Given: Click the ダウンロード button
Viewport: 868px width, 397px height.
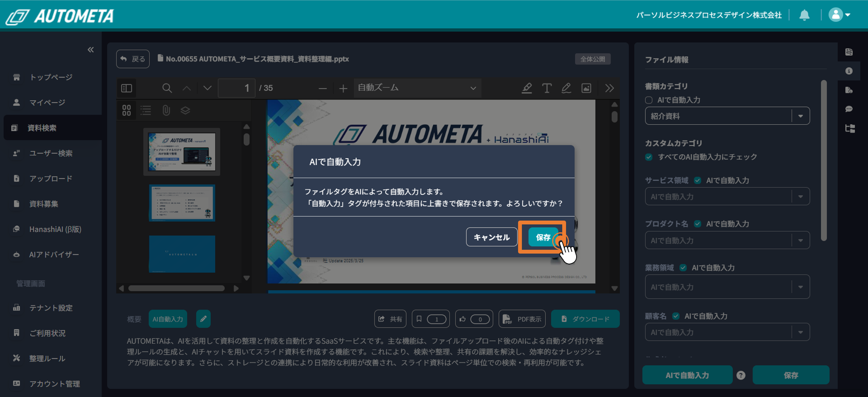Looking at the screenshot, I should pos(585,319).
